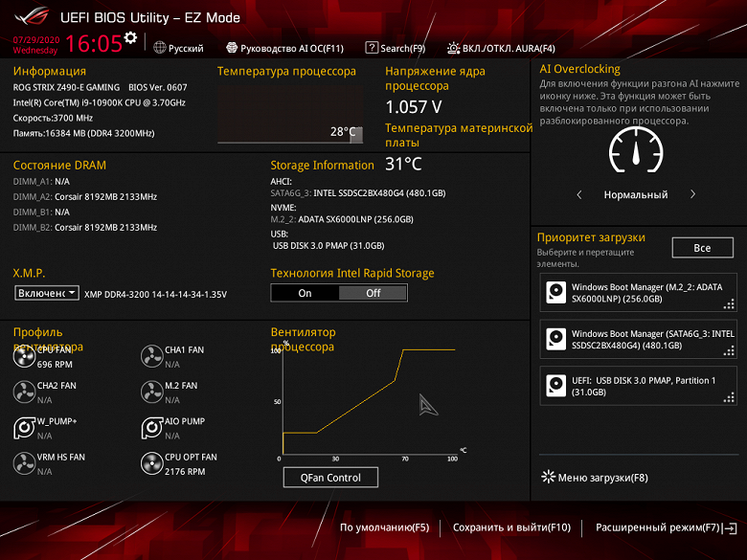Click the VRM HS FAN icon
747x560 pixels.
point(24,463)
